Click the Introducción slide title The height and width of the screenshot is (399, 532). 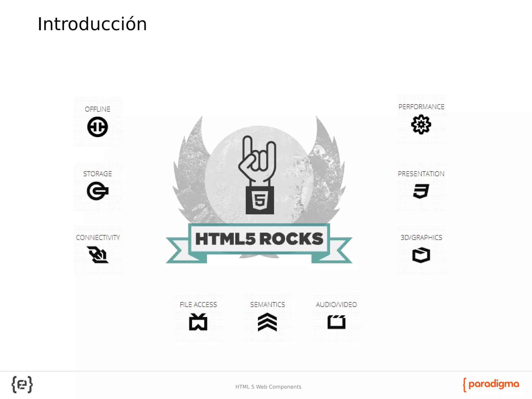92,24
